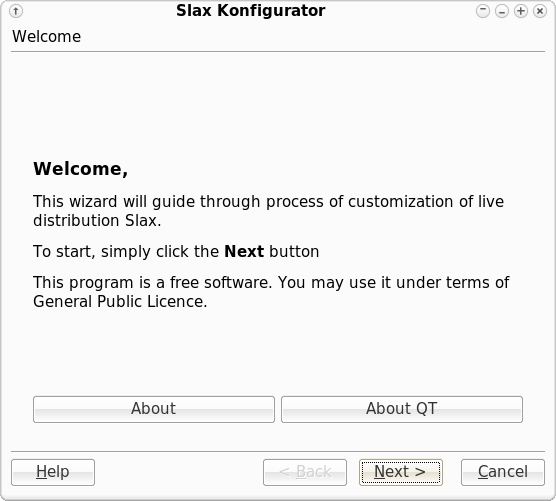Close the Slax Konfigurator window
The height and width of the screenshot is (501, 556).
[540, 11]
